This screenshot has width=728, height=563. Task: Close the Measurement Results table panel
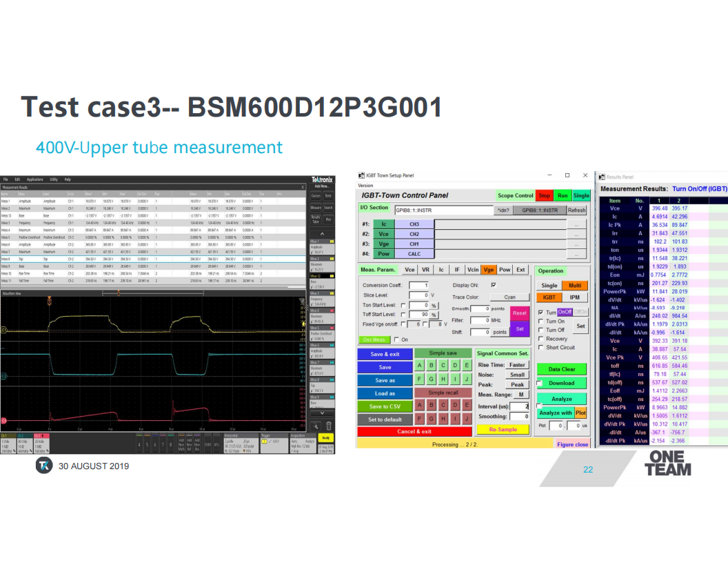[x=303, y=187]
